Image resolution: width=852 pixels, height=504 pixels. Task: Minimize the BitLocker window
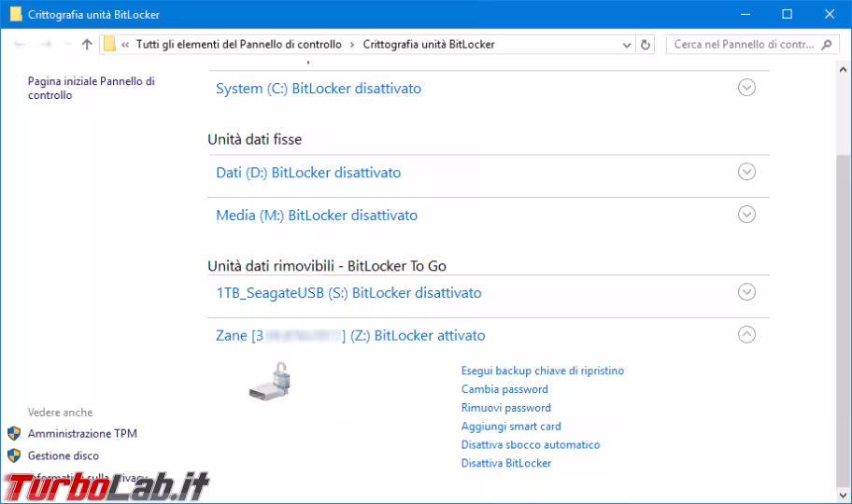pyautogui.click(x=745, y=14)
